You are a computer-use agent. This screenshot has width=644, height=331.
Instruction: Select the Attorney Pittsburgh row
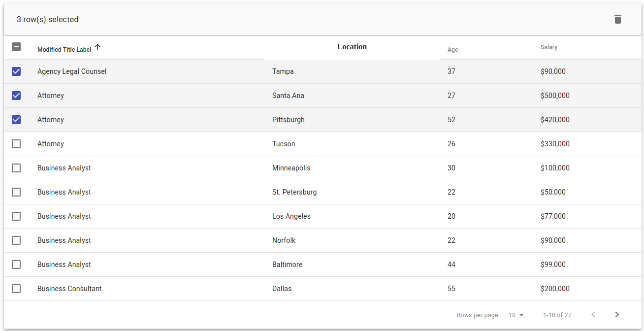tap(16, 119)
